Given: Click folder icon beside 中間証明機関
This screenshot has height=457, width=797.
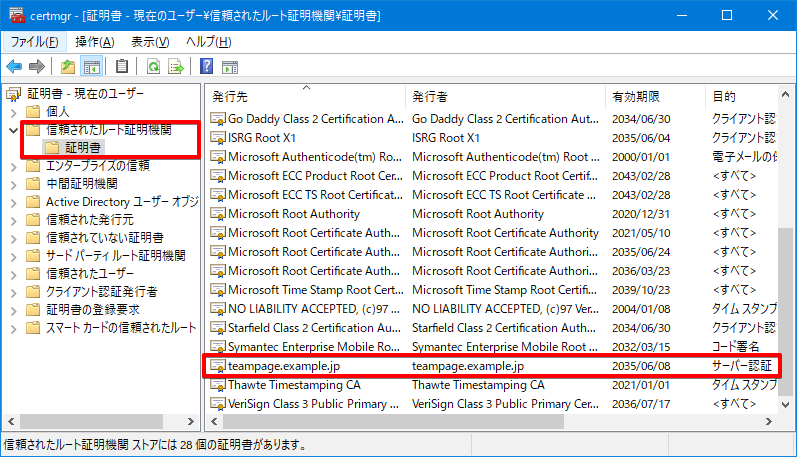Looking at the screenshot, I should click(34, 184).
